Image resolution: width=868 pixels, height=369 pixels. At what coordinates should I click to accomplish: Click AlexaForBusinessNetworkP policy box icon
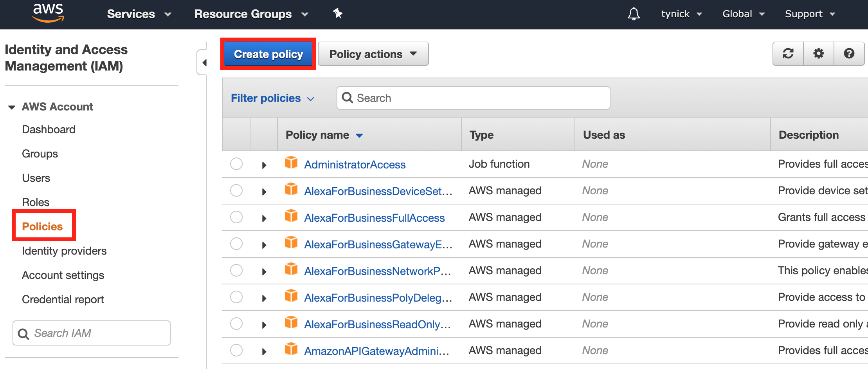pyautogui.click(x=291, y=269)
